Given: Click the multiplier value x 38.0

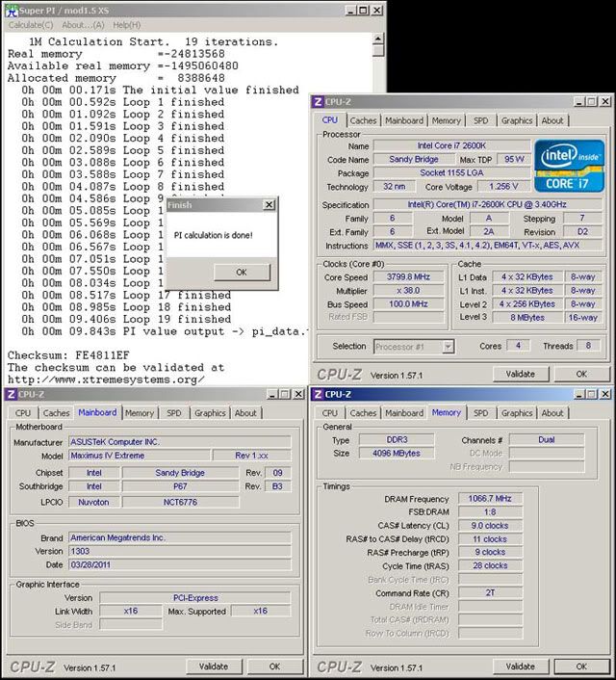Looking at the screenshot, I should pos(408,291).
